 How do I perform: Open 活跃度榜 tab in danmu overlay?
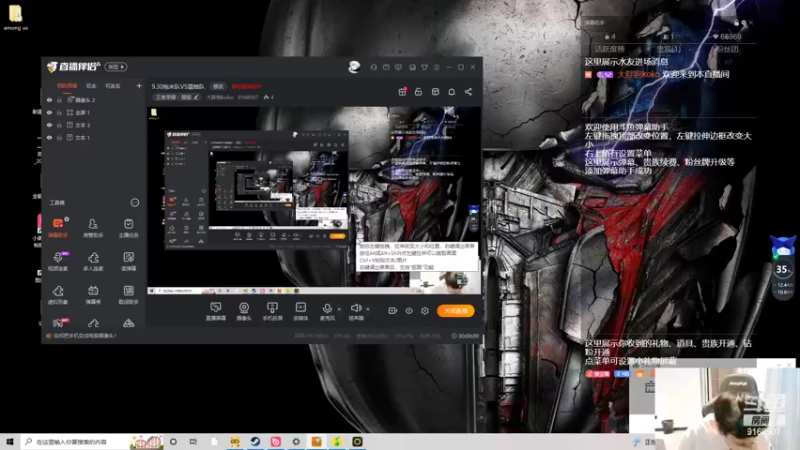(610, 49)
